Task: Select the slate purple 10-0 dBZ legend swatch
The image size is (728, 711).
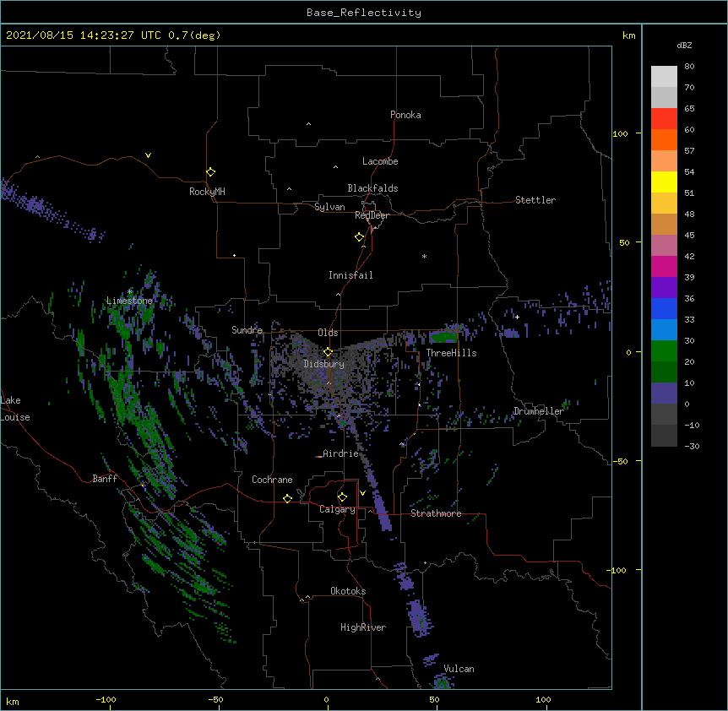Action: [x=664, y=393]
